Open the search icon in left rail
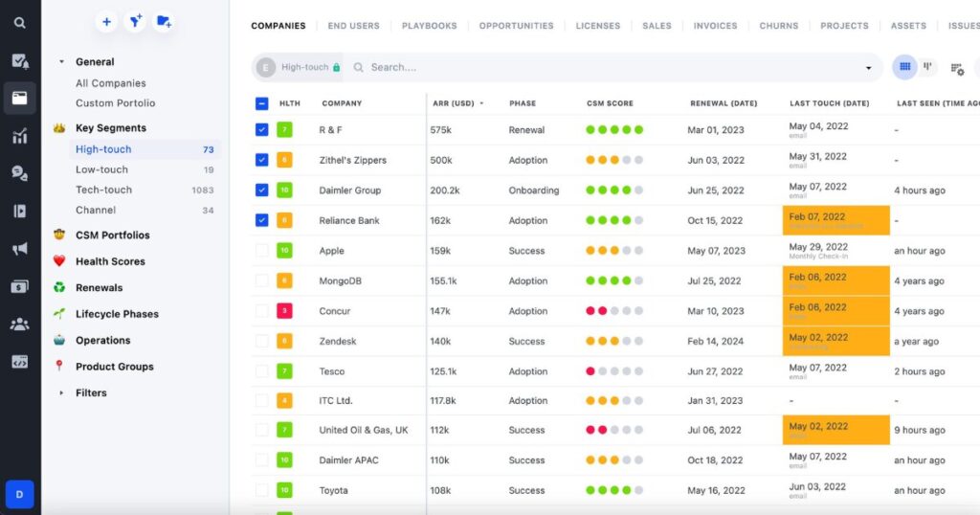The height and width of the screenshot is (515, 980). tap(19, 23)
